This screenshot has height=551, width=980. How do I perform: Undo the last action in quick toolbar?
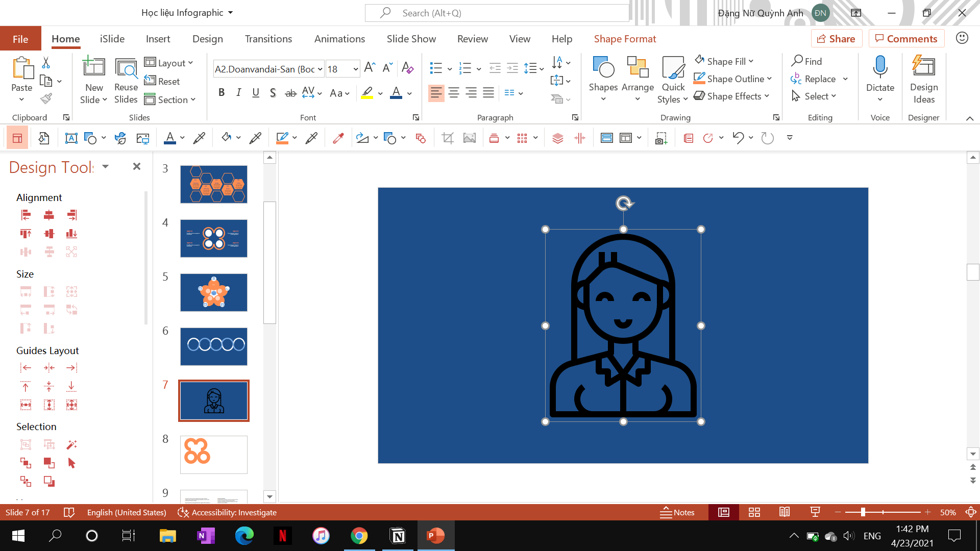tap(738, 138)
